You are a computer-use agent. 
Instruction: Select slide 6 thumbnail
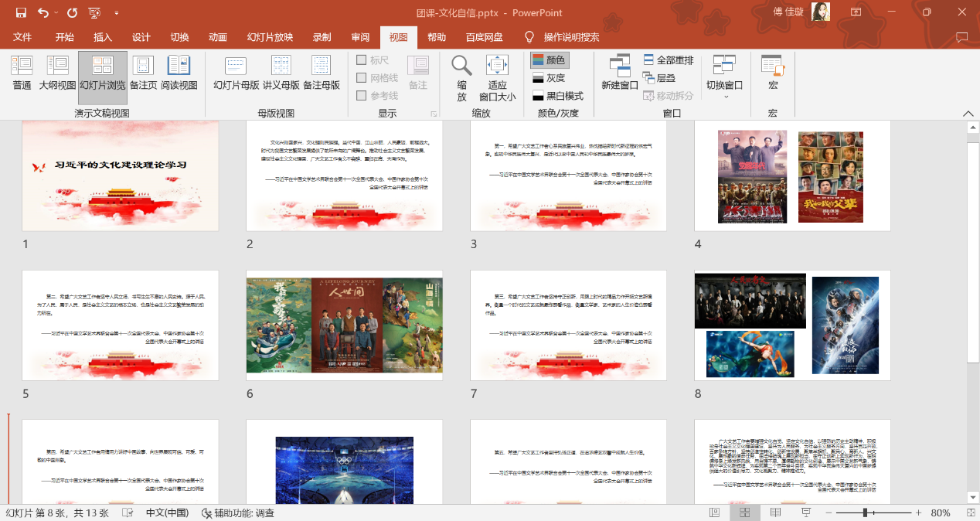344,325
